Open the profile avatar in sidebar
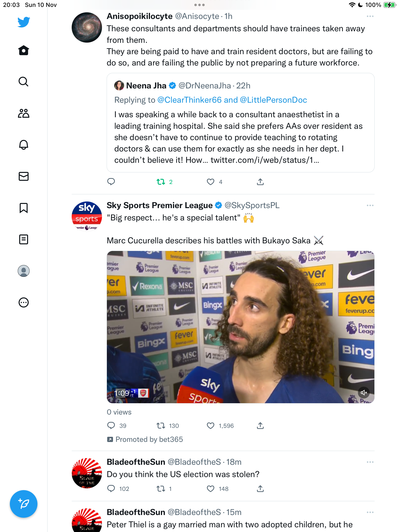Image resolution: width=399 pixels, height=532 pixels. [24, 271]
